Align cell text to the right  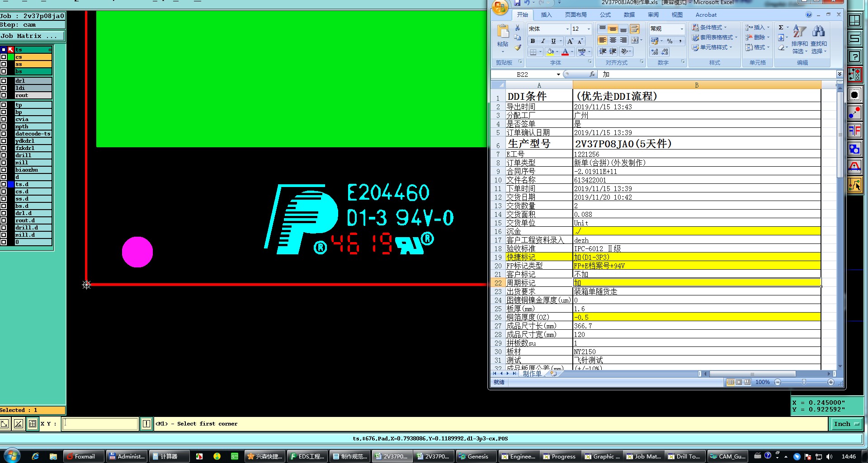[623, 40]
